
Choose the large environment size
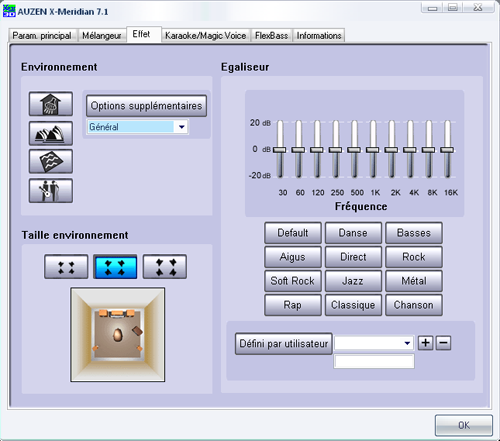coord(165,267)
